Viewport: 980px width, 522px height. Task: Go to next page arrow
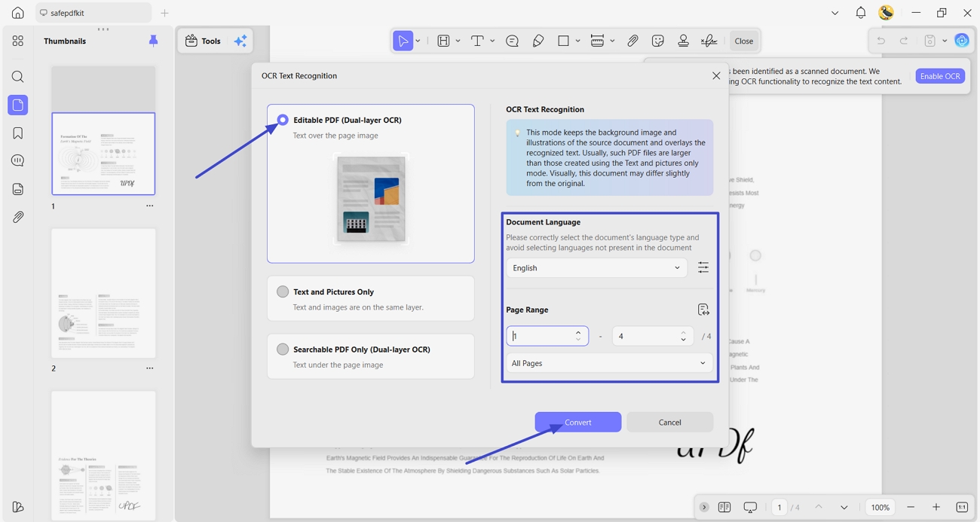[844, 507]
